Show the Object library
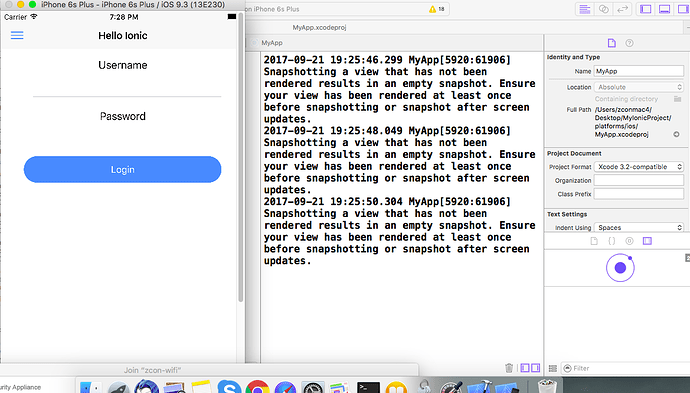690x393 pixels. pos(629,241)
